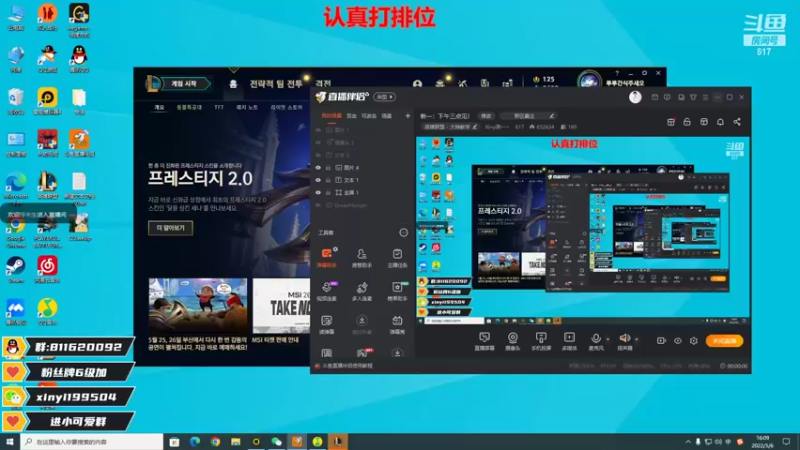This screenshot has width=800, height=450.
Task: Select TFT sub-tab in League client
Action: pyautogui.click(x=219, y=107)
